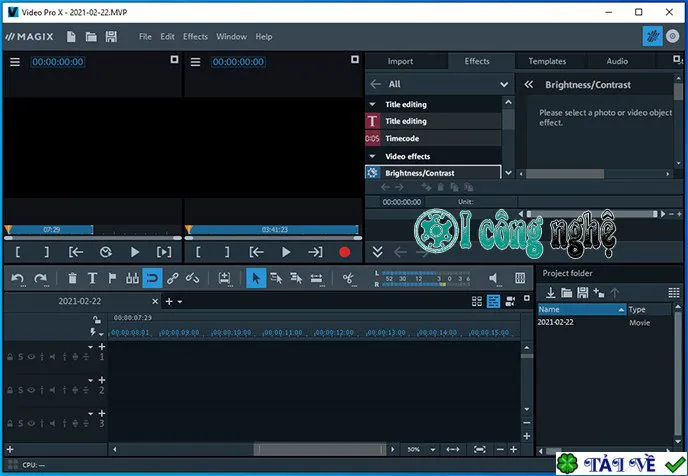
Task: Click the import download arrow in Project folder
Action: [x=550, y=293]
